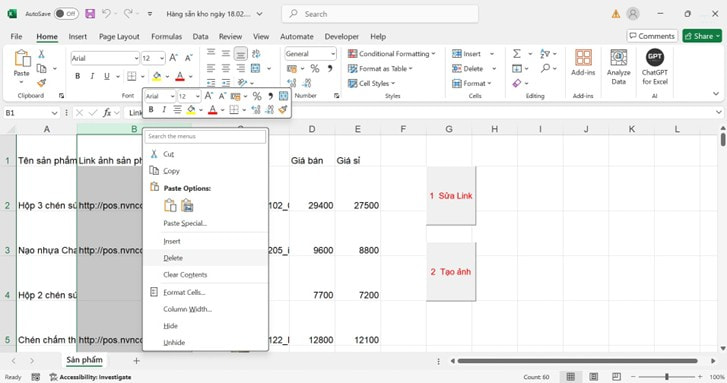Click the Fill down icon in Editing group
Image resolution: width=727 pixels, height=383 pixels.
pos(517,69)
